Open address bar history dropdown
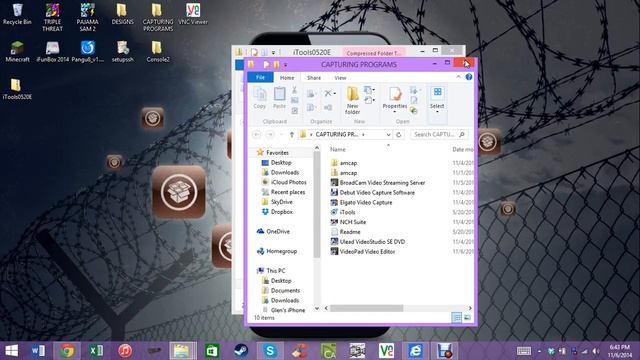 (x=388, y=134)
